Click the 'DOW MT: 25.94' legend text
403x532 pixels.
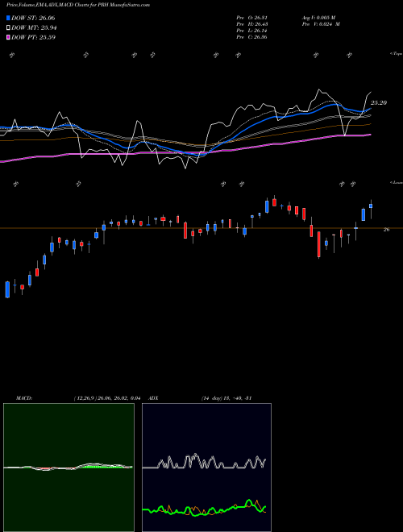point(34,28)
